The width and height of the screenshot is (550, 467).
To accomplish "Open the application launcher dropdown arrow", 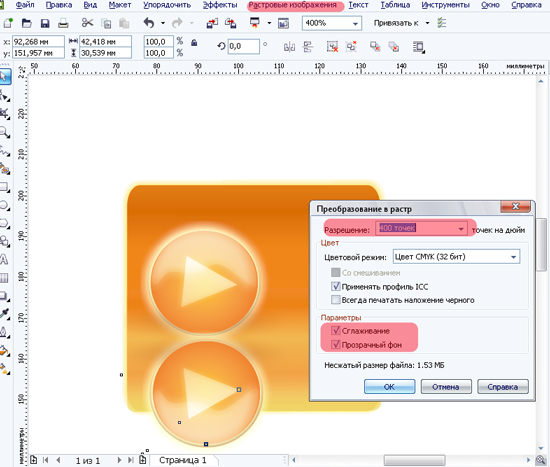I will click(x=269, y=24).
